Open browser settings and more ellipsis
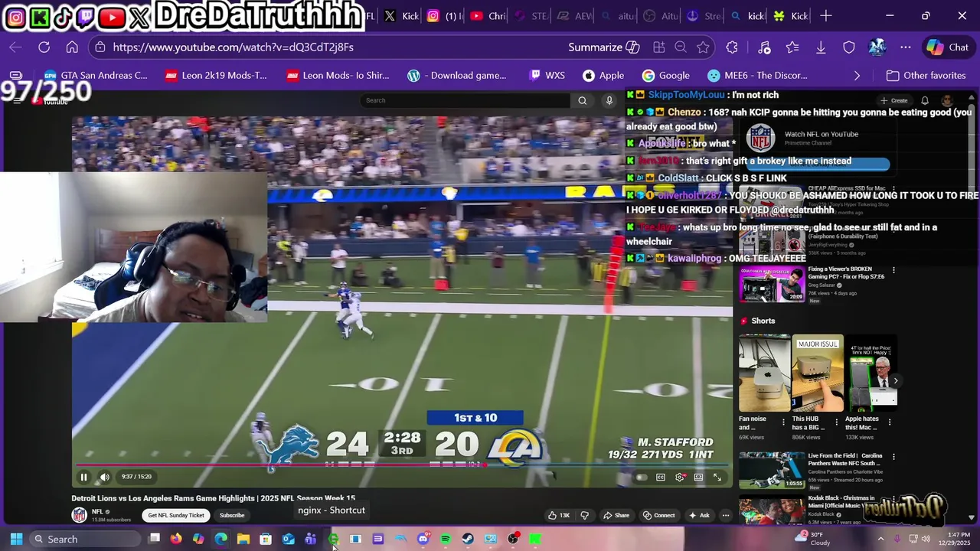 coord(906,47)
